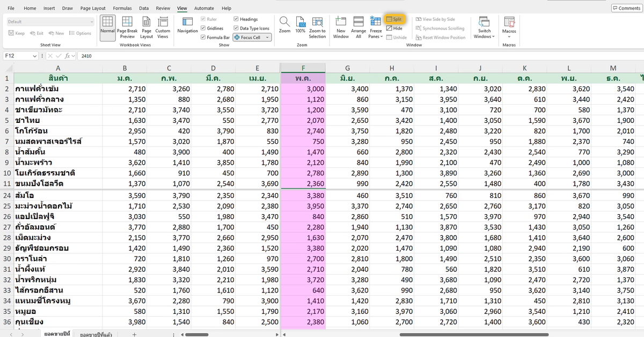Screen dimensions: 644x337
Task: Click Synchronous Scrolling option
Action: point(440,28)
